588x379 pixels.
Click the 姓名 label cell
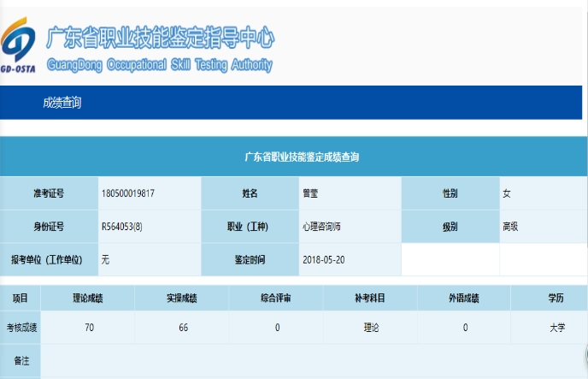click(x=250, y=193)
